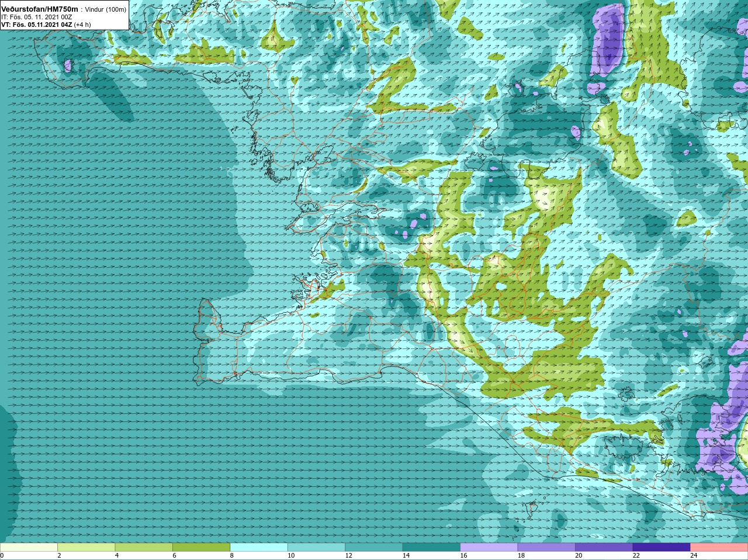Click the pale yellow 0–2 legend swatch

(x=29, y=547)
